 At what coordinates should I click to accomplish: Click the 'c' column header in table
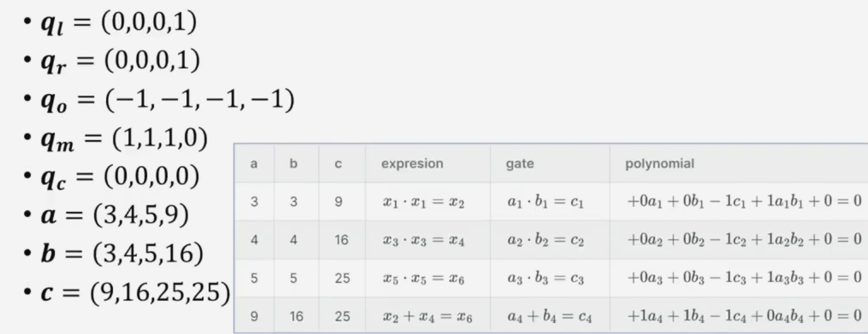pyautogui.click(x=338, y=164)
